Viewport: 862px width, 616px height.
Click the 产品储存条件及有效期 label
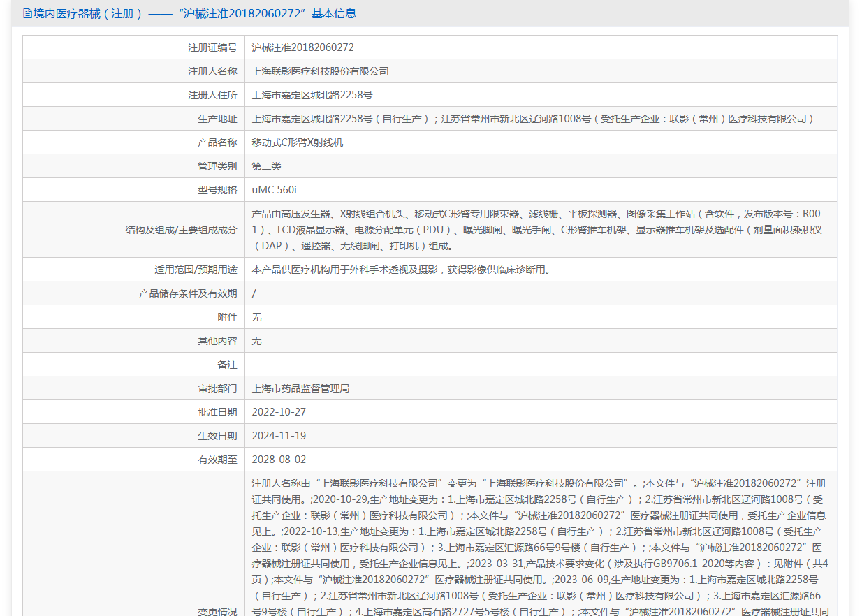click(x=188, y=293)
